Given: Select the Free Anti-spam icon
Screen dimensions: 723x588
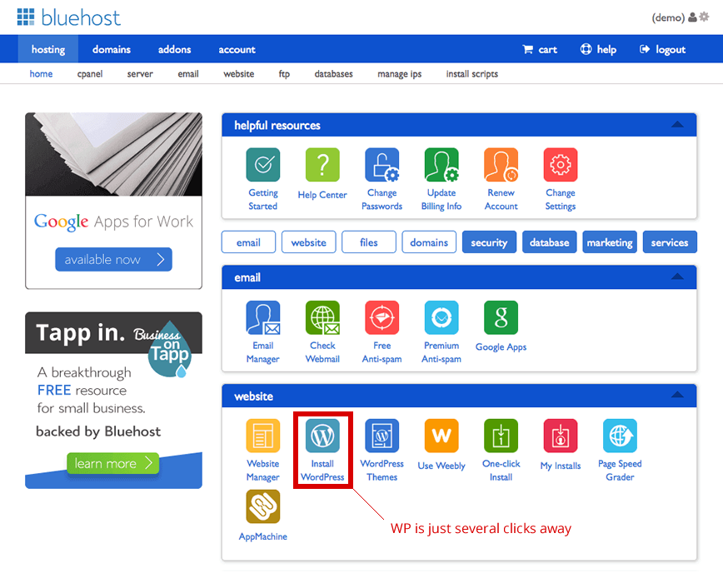Looking at the screenshot, I should pos(381,318).
